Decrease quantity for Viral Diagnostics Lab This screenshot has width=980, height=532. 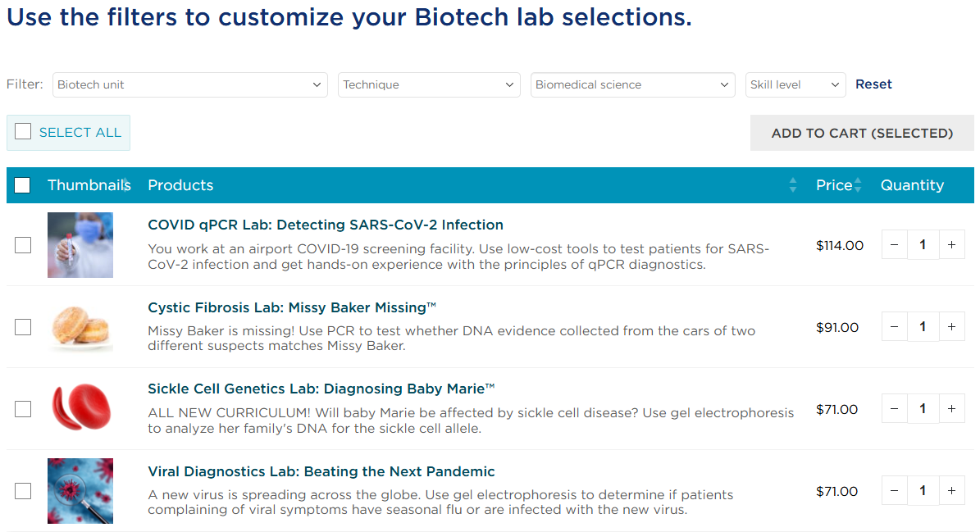894,491
